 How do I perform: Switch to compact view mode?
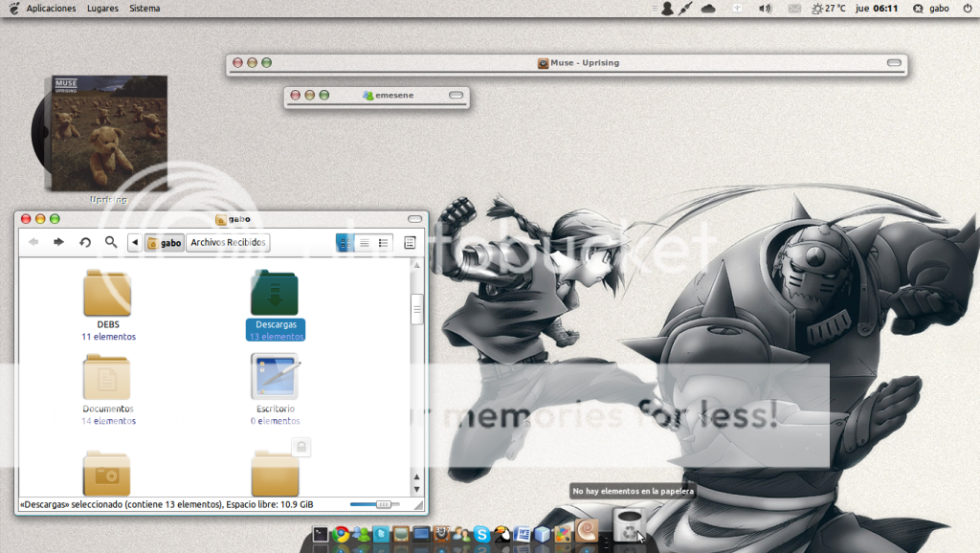pyautogui.click(x=384, y=243)
